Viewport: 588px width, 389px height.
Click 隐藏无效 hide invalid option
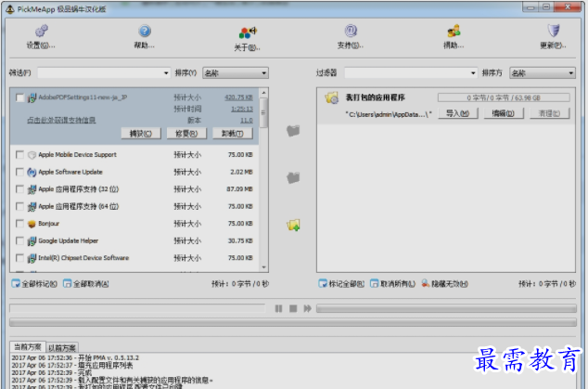coord(445,284)
